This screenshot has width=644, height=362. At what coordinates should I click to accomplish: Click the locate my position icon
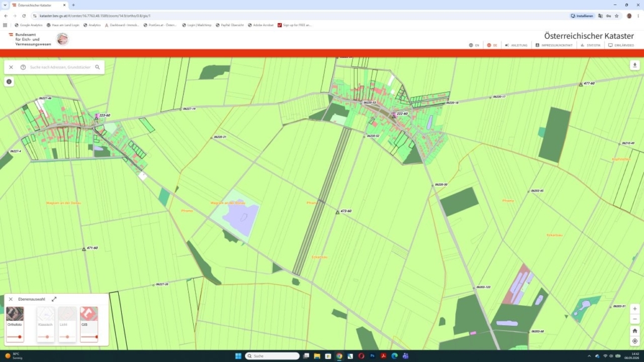(x=635, y=341)
